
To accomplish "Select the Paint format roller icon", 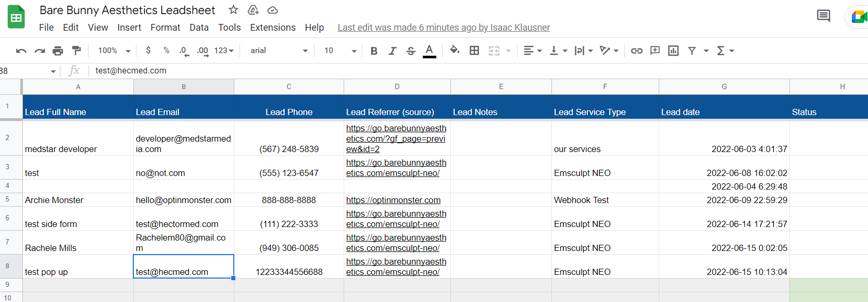I will point(77,51).
